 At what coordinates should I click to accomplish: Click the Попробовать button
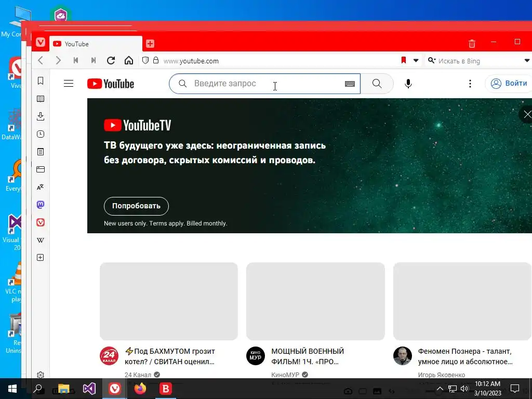(x=136, y=206)
